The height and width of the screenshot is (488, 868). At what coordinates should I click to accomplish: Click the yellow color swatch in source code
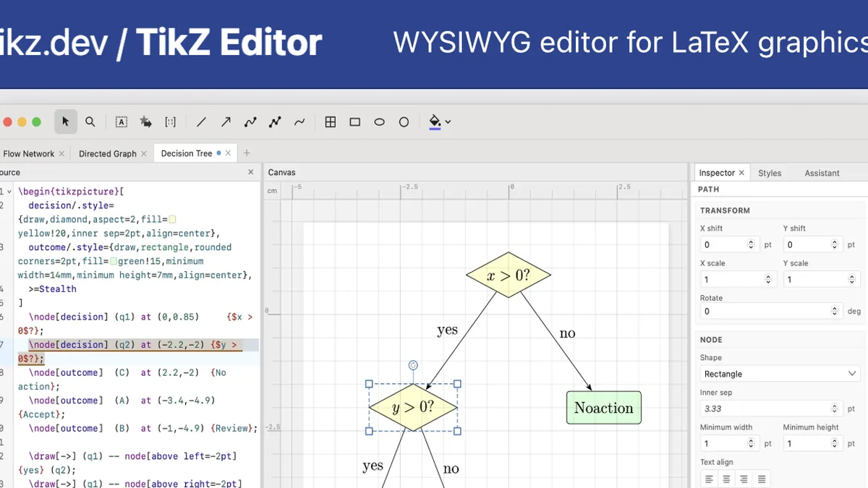[x=172, y=219]
